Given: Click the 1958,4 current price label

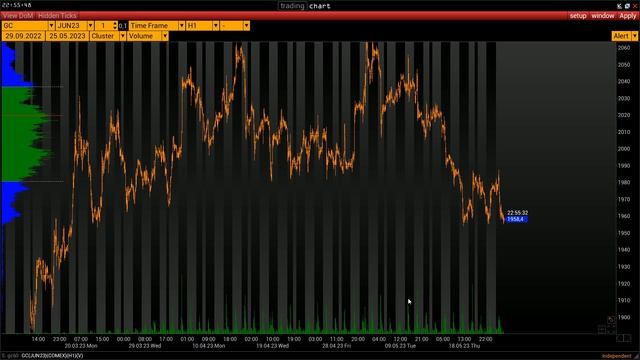Looking at the screenshot, I should click(x=516, y=219).
